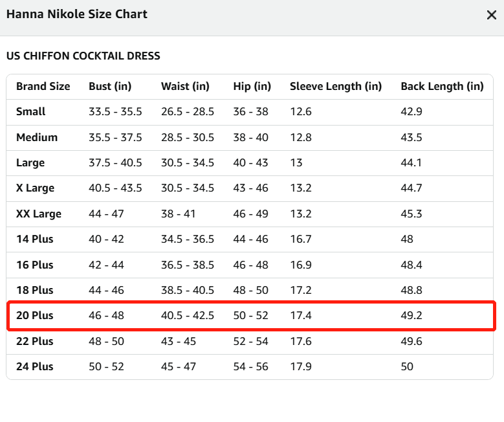Click 14 Plus waist value '34.5 - 36.5'

click(x=188, y=239)
